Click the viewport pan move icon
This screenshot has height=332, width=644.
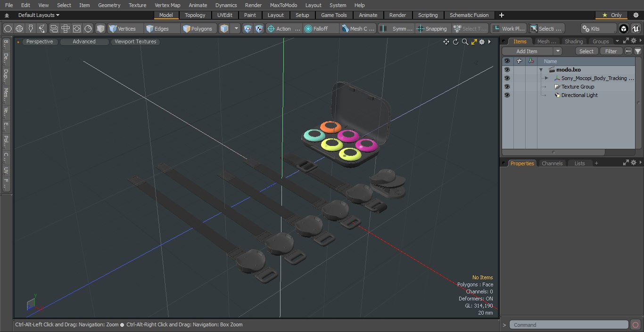pos(446,42)
